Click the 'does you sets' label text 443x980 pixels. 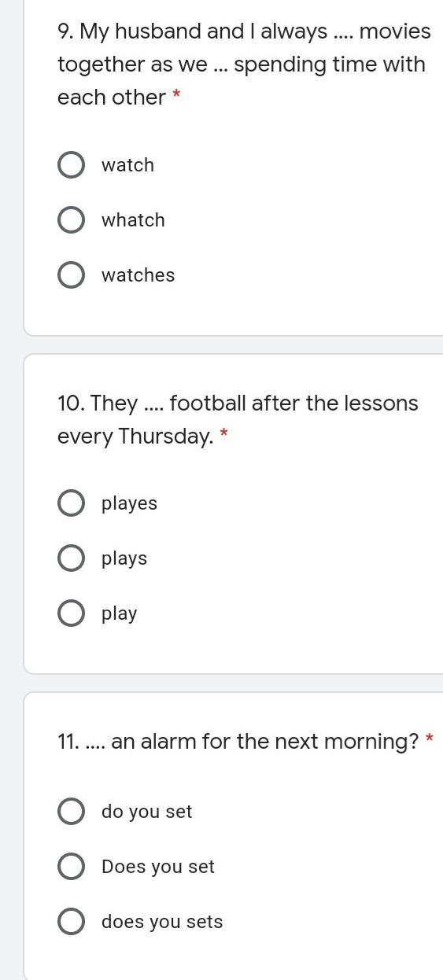click(x=162, y=923)
